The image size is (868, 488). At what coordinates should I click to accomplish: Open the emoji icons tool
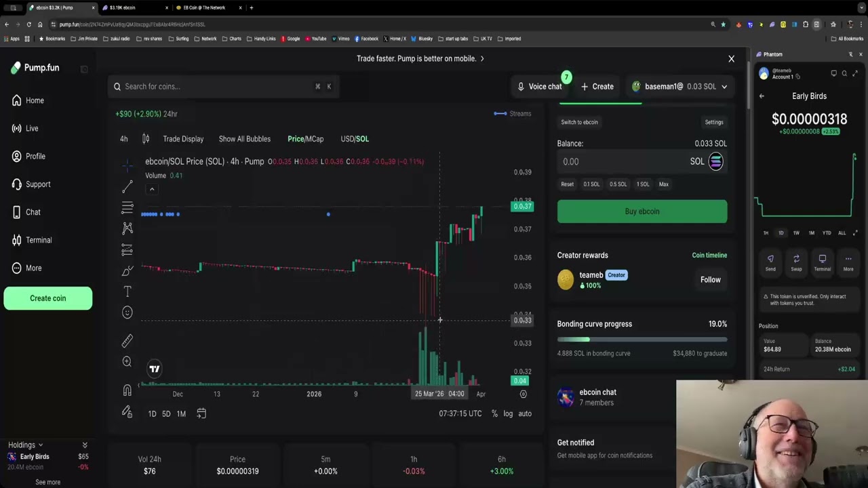click(127, 312)
